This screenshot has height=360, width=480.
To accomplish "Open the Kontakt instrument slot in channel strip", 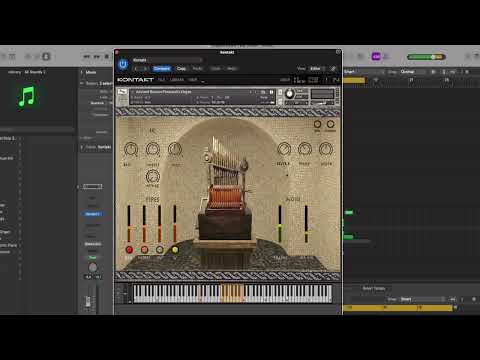I will pyautogui.click(x=93, y=214).
